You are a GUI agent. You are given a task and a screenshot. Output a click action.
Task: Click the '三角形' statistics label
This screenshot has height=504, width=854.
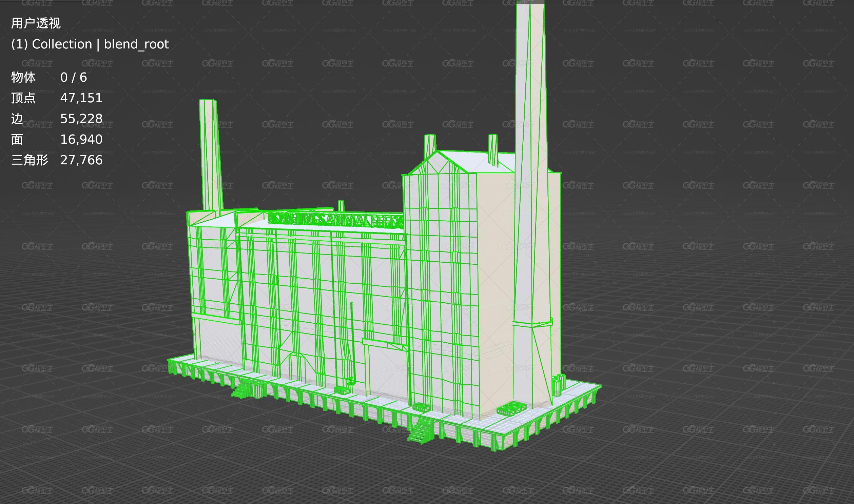pos(30,160)
